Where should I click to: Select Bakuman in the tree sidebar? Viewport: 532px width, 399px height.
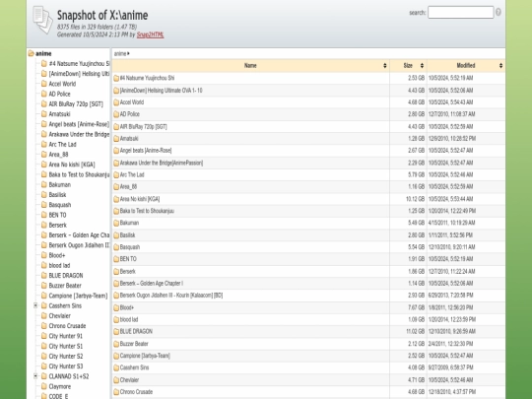click(x=60, y=184)
